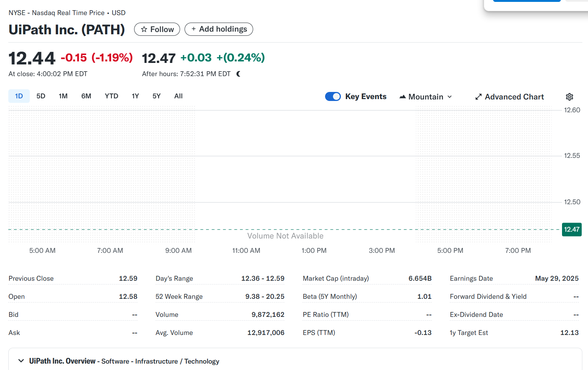588x370 pixels.
Task: Click the PE Ratio (TTM) label
Action: (x=326, y=315)
